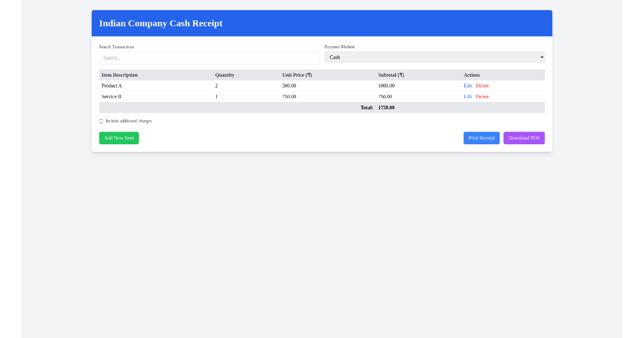The height and width of the screenshot is (338, 644).
Task: Click Download PDF
Action: (524, 138)
